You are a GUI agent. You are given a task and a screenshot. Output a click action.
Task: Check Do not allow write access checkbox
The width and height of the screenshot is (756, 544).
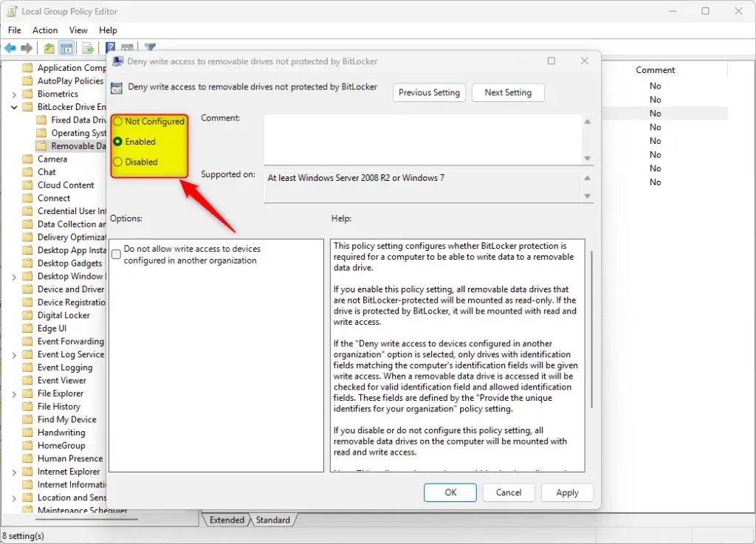click(x=116, y=255)
